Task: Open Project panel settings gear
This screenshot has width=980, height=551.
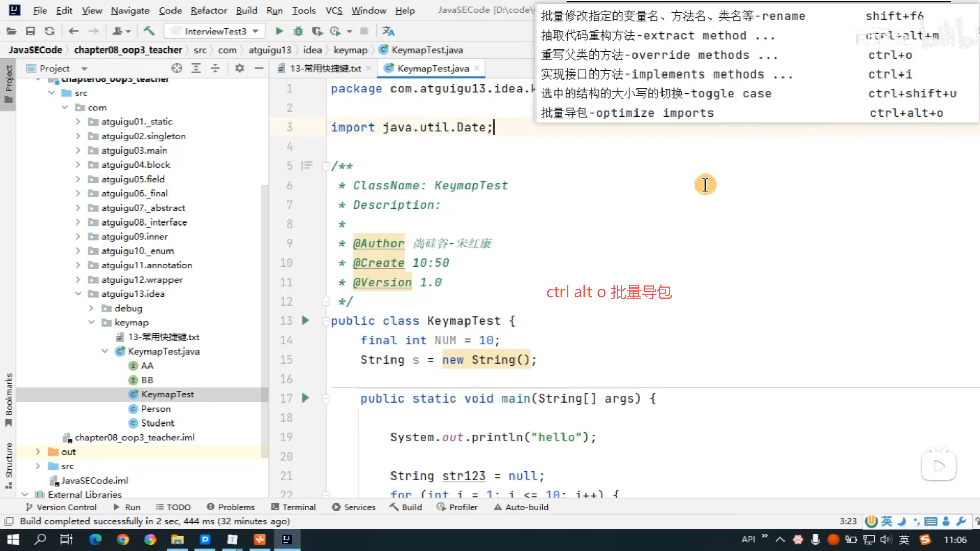Action: coord(239,68)
